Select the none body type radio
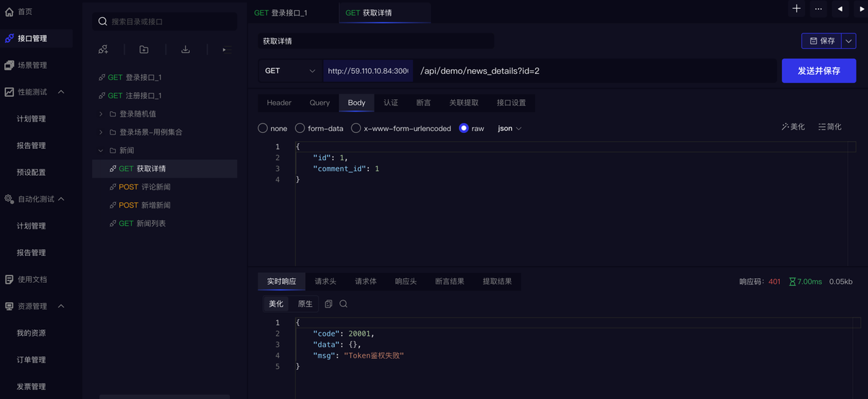 coord(263,128)
